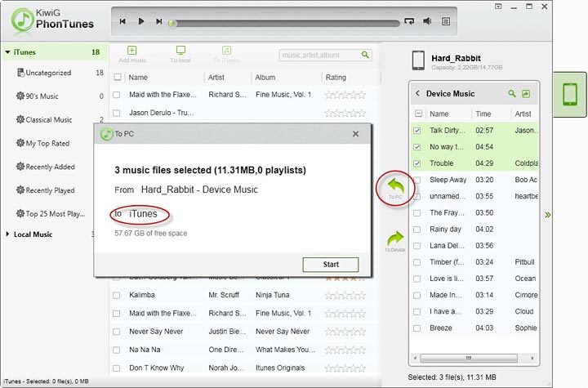Click the Kalimba star rating
The image size is (588, 388).
pyautogui.click(x=345, y=296)
